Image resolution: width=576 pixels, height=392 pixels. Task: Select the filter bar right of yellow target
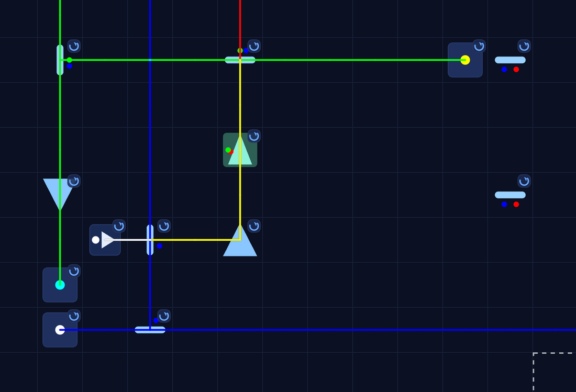click(510, 60)
